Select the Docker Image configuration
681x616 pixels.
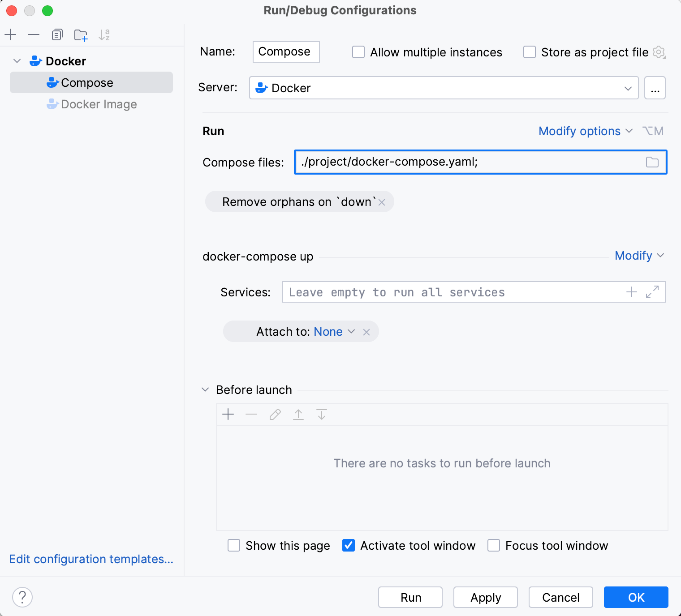(99, 104)
